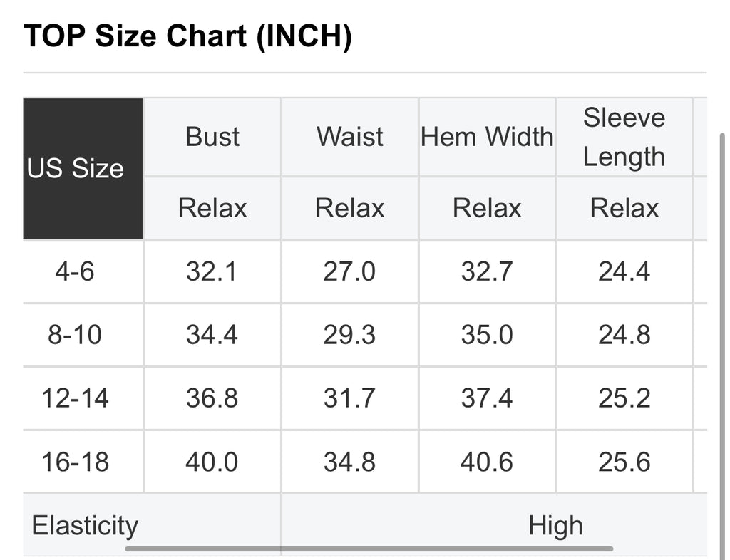
Task: Click bust value 32.1
Action: pos(212,271)
